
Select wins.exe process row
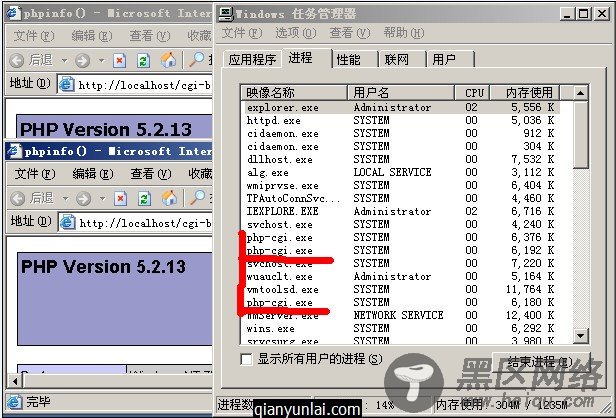coord(401,328)
